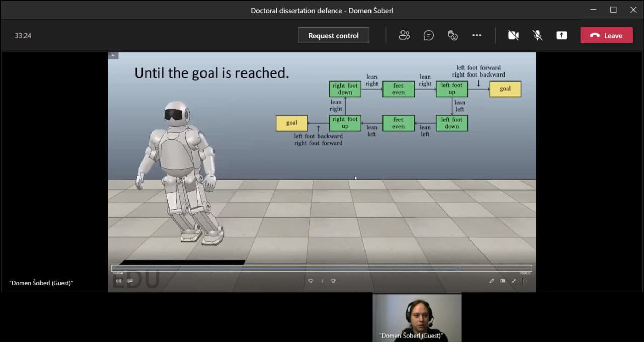
Task: Toggle video player volume icon
Action: pyautogui.click(x=118, y=281)
